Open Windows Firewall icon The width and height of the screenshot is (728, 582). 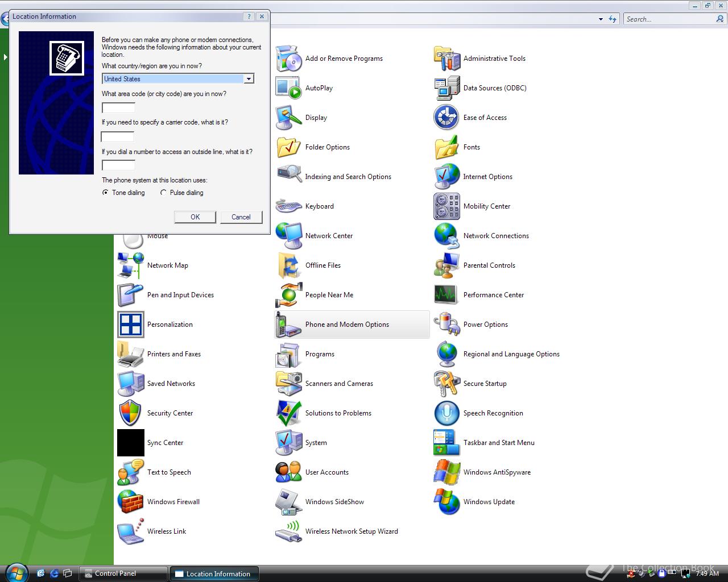pos(131,502)
